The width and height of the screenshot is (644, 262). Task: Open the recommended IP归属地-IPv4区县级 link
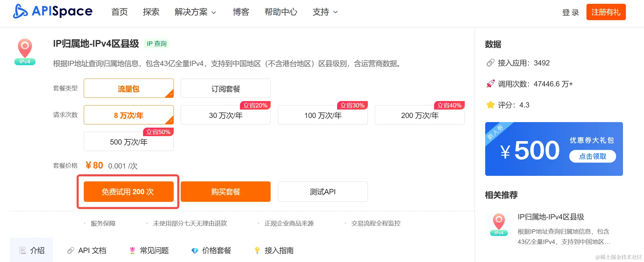[551, 217]
